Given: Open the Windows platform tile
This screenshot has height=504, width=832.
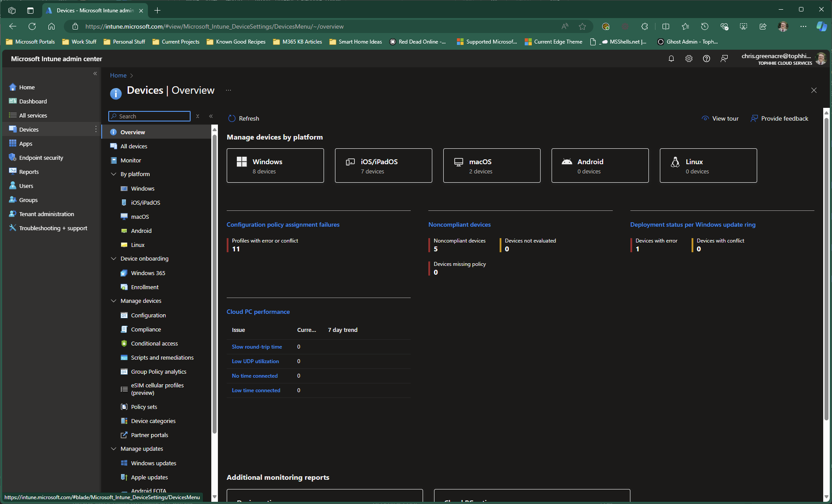Looking at the screenshot, I should (x=275, y=166).
